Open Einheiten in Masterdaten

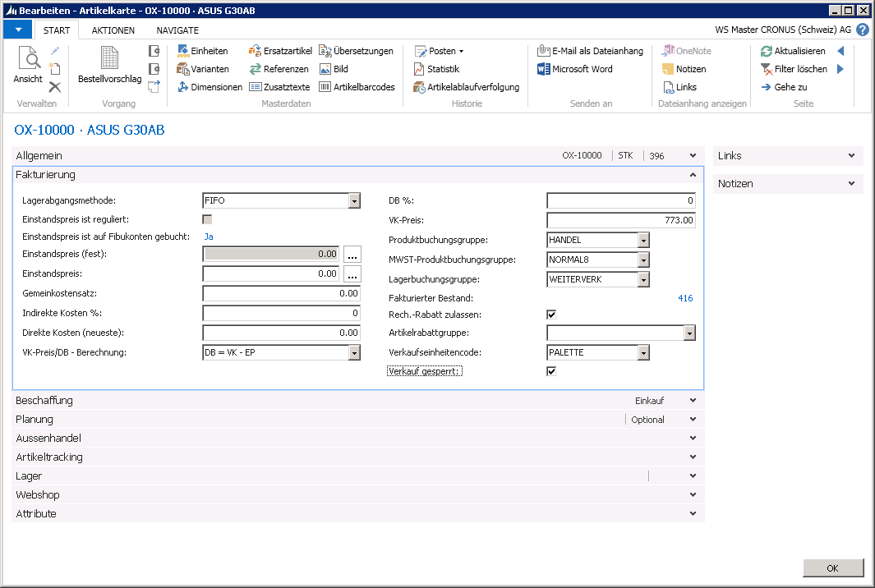click(203, 51)
